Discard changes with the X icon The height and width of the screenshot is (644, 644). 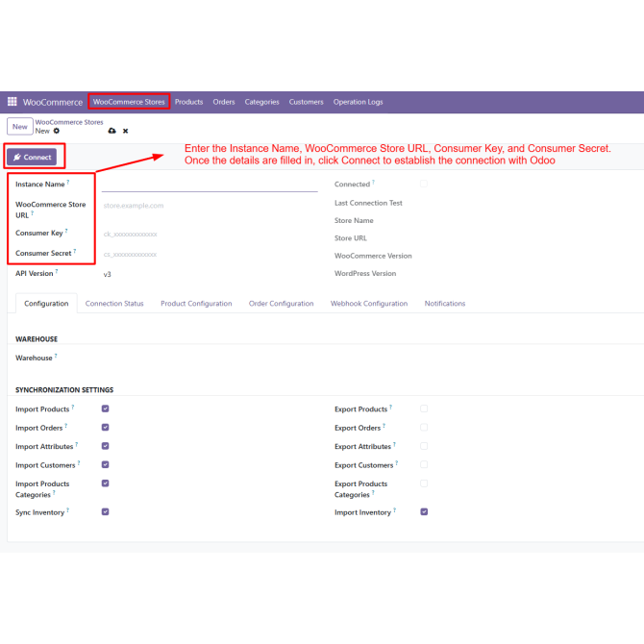[x=126, y=131]
